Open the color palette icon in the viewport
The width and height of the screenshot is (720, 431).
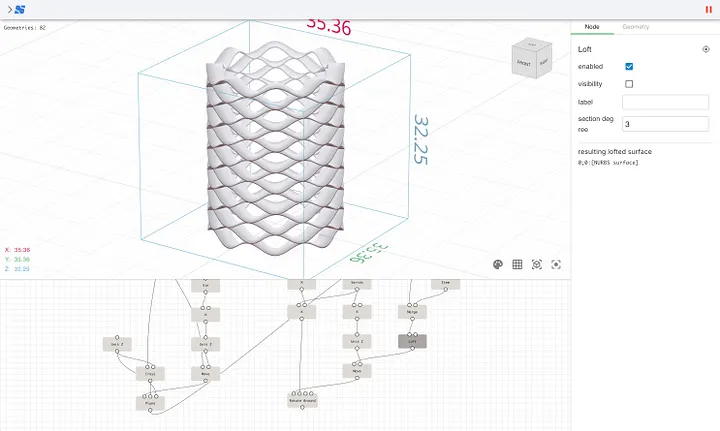point(498,264)
